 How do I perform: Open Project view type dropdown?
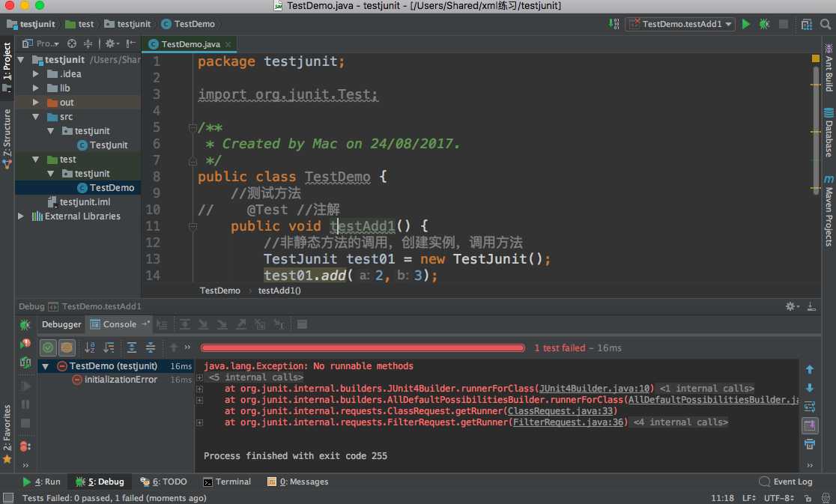coord(40,43)
